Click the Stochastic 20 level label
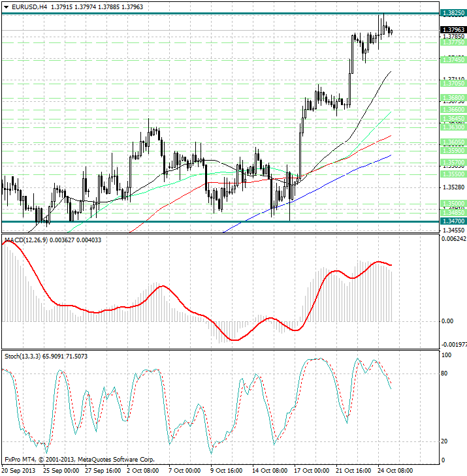 coord(444,441)
